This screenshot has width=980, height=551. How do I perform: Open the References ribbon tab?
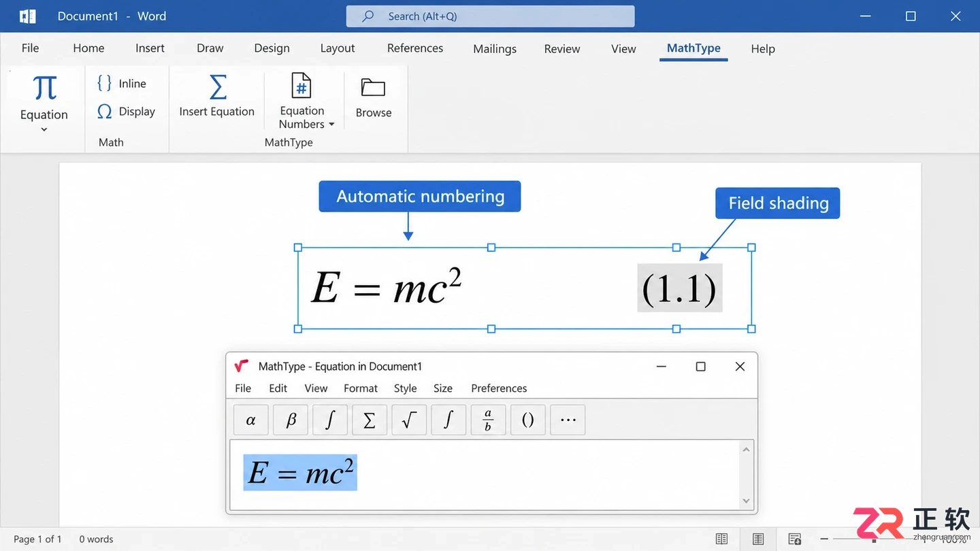point(415,48)
